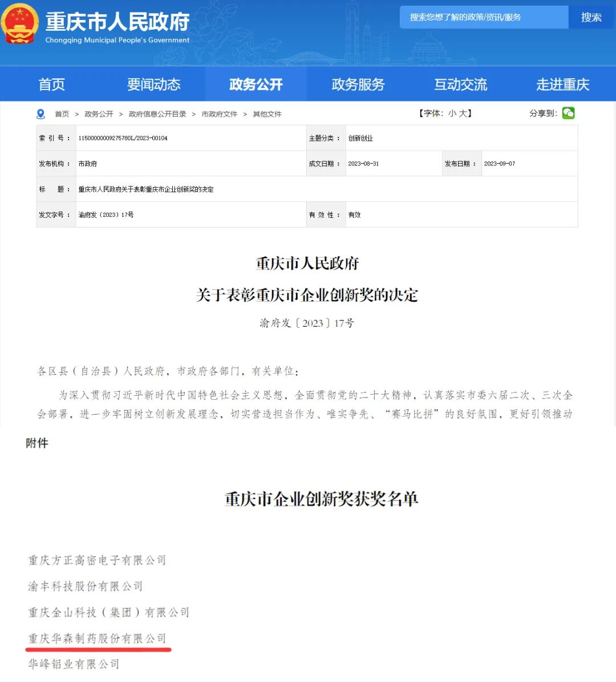Click the 搜索 search button
This screenshot has width=616, height=682.
tap(591, 17)
